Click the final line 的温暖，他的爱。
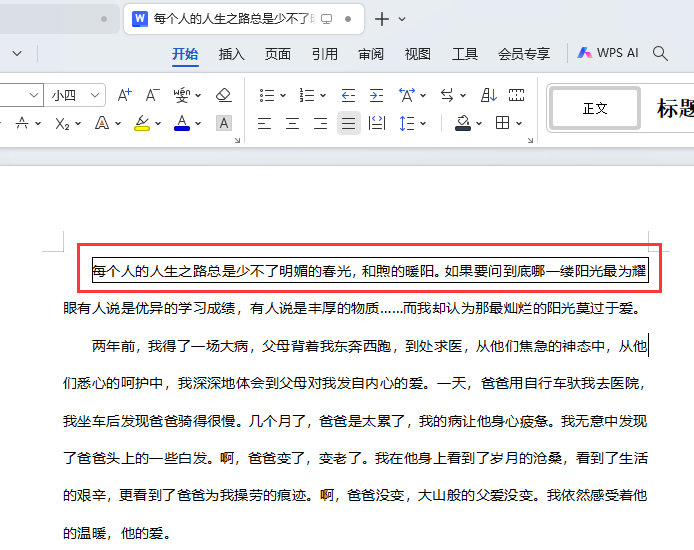 tap(117, 533)
